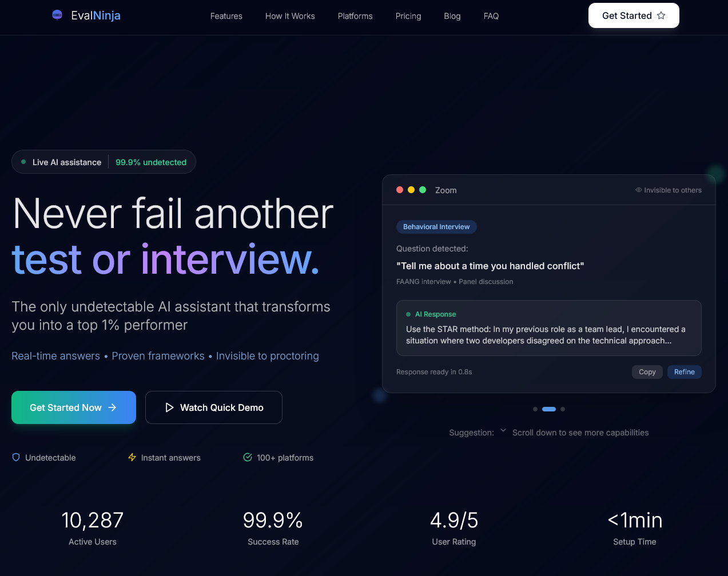Click the '4.9/5' User Rating stat

(x=454, y=520)
